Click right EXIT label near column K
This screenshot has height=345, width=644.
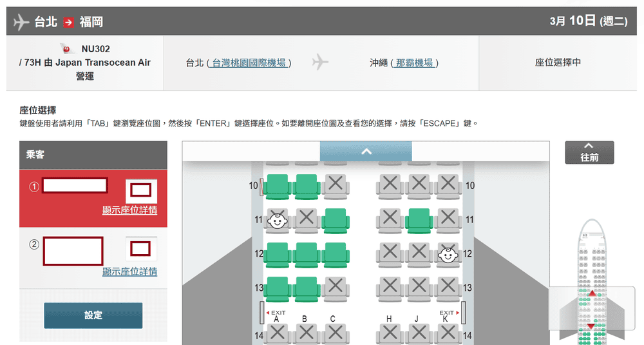(x=450, y=313)
